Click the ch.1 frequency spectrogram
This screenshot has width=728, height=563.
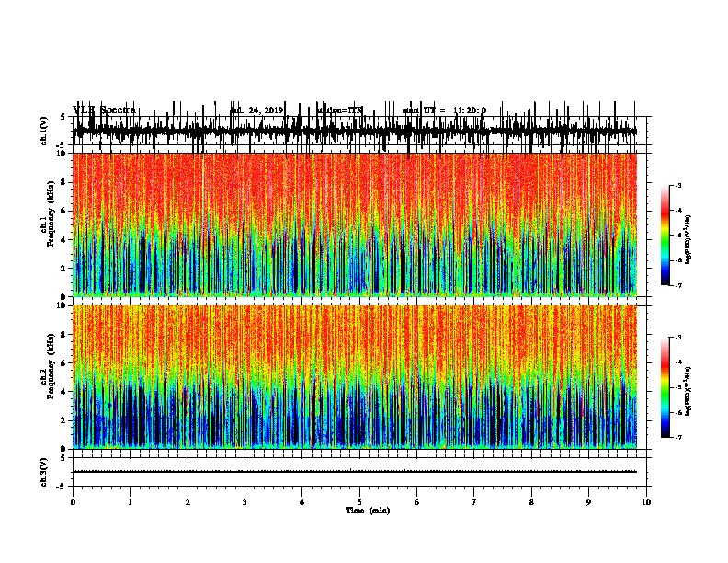(355, 224)
